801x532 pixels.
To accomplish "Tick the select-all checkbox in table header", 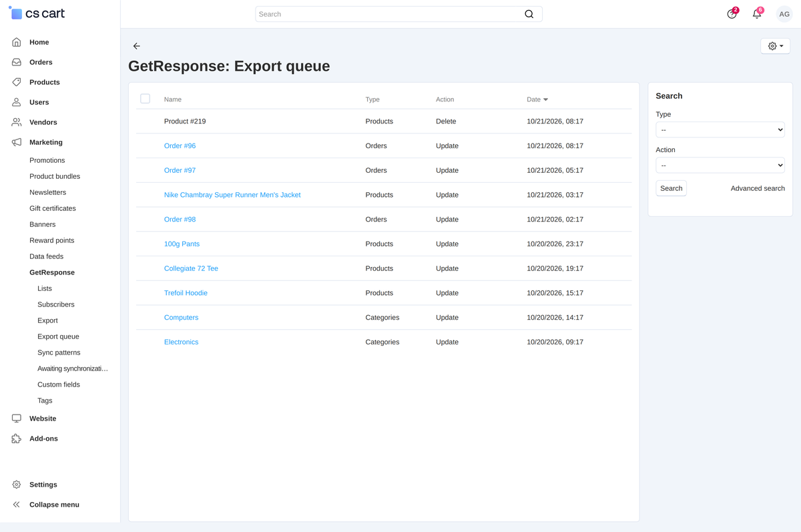I will tap(145, 99).
